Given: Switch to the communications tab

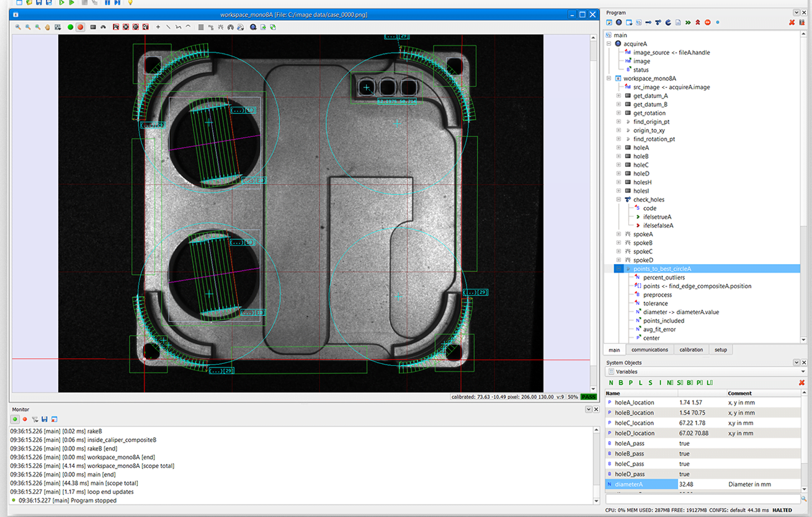Looking at the screenshot, I should click(x=649, y=350).
